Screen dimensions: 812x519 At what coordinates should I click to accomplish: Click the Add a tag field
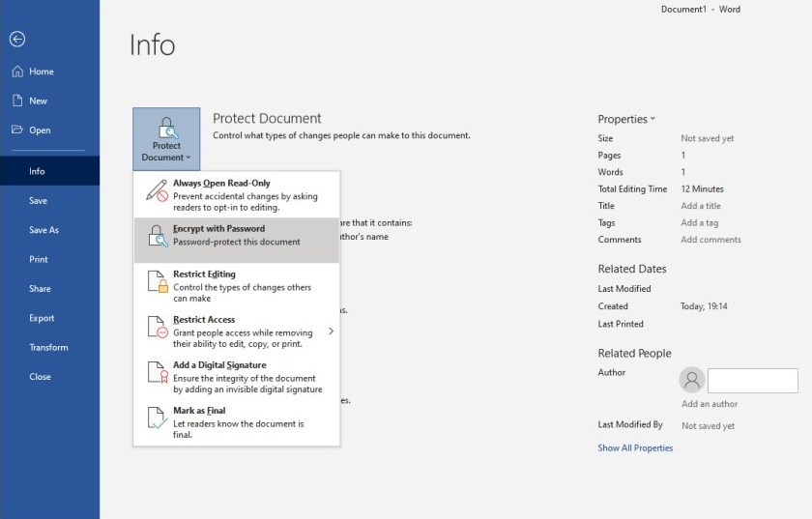(699, 222)
